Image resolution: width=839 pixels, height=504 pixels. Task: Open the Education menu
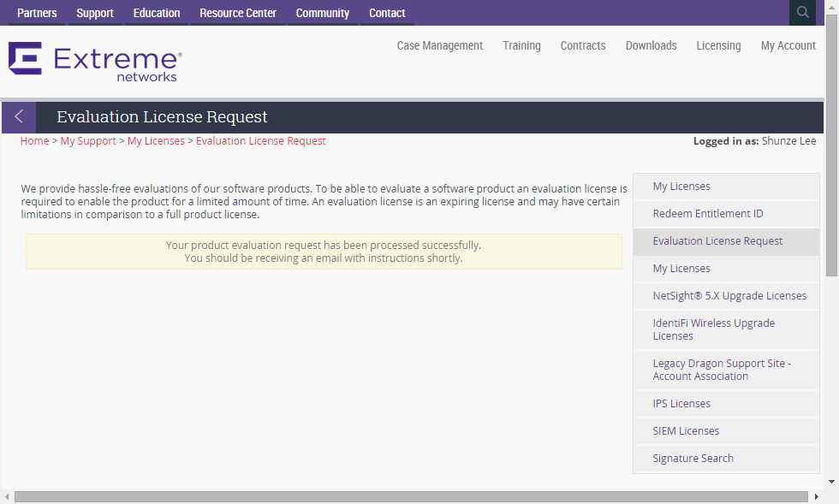[x=157, y=13]
